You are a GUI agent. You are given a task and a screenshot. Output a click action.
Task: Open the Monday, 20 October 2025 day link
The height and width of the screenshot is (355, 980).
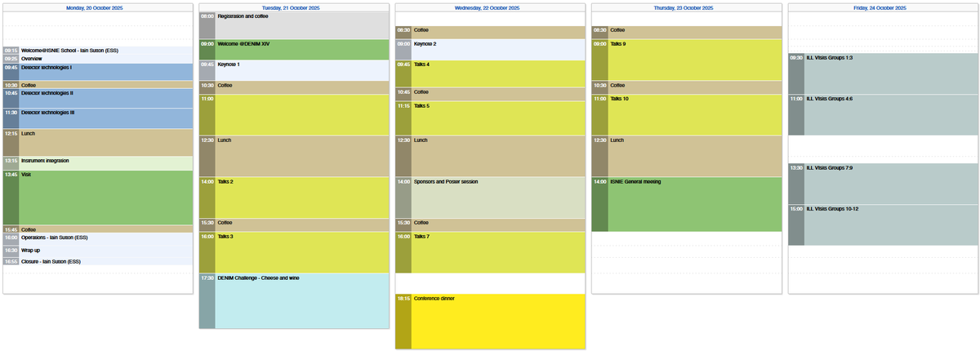click(98, 7)
